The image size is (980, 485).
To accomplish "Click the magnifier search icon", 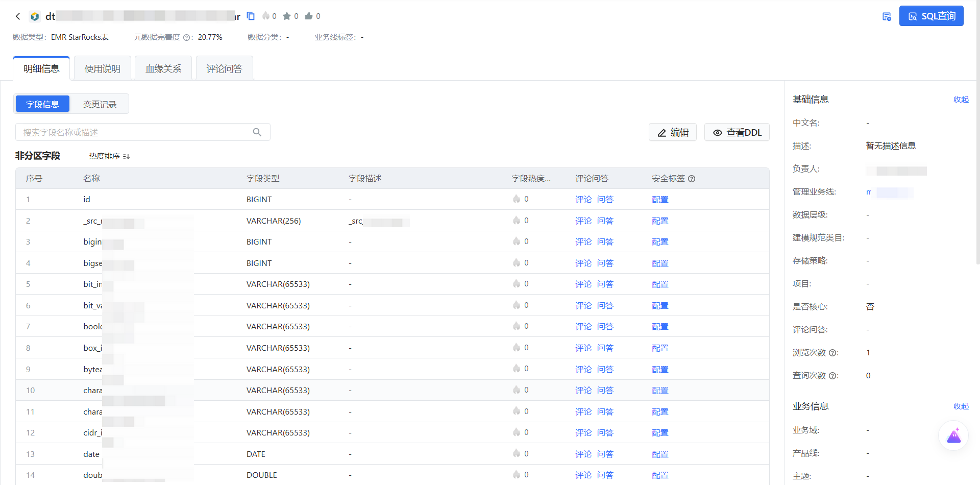I will coord(257,132).
